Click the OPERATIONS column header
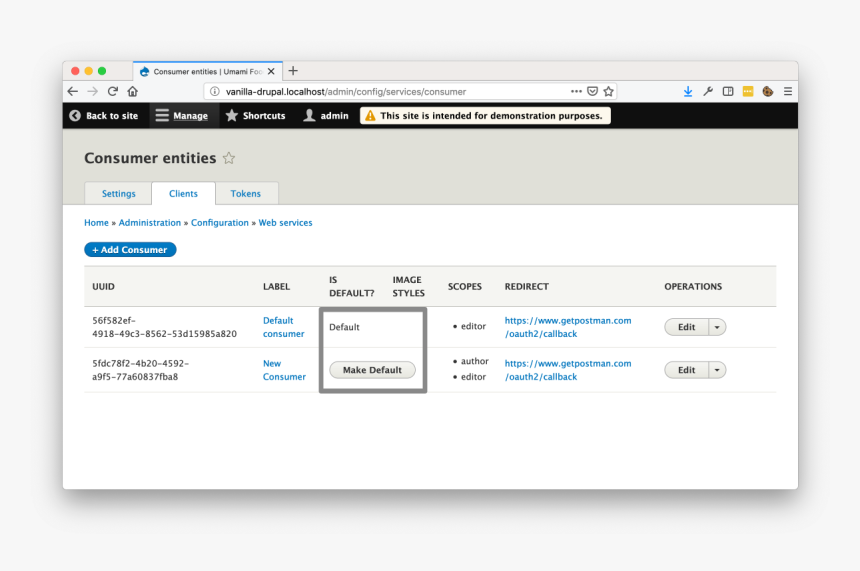 tap(693, 286)
